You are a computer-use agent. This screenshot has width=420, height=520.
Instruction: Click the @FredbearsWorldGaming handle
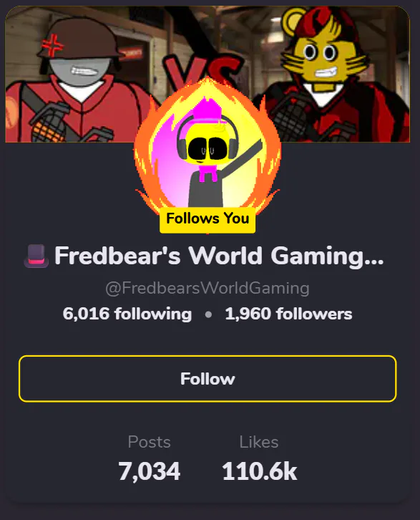[x=207, y=288]
